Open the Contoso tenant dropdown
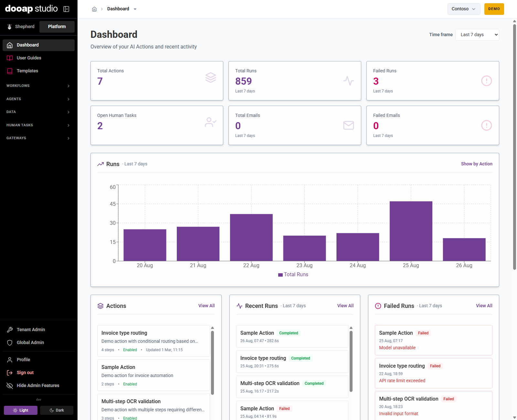Screen dimensions: 517x420 (x=464, y=9)
